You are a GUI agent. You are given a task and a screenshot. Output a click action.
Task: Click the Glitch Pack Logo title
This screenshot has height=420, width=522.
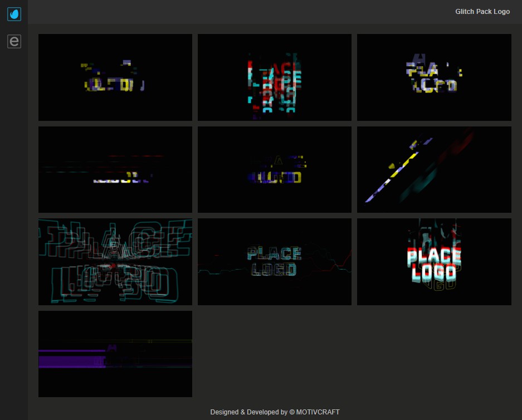click(x=482, y=12)
